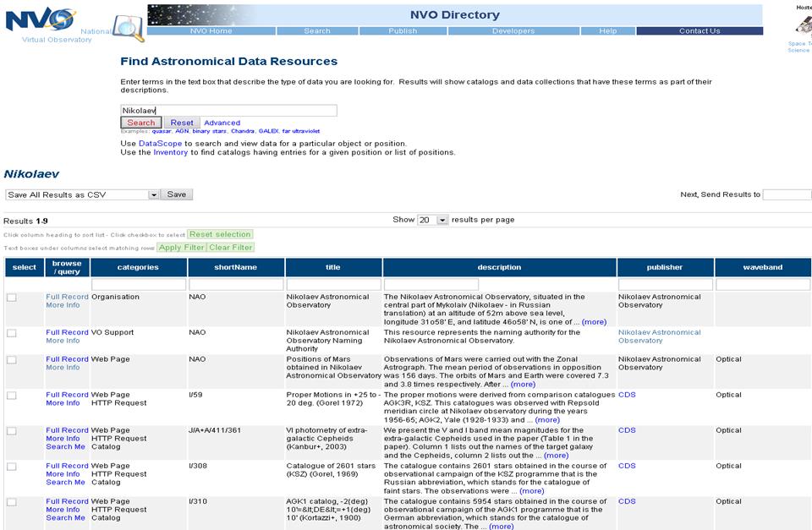This screenshot has width=812, height=530.
Task: Select the Nikolaev Astronomical Observatory Organisation row checkbox
Action: click(11, 298)
